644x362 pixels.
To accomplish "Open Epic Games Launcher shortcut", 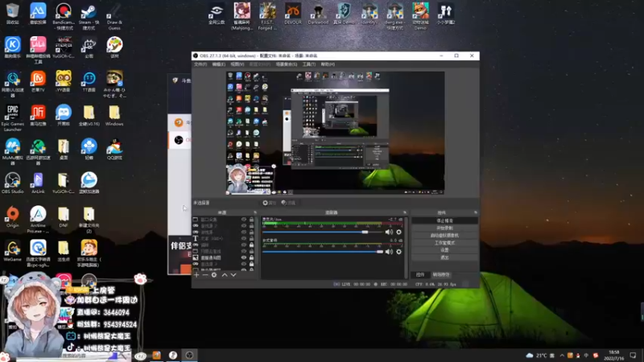I will click(x=12, y=117).
